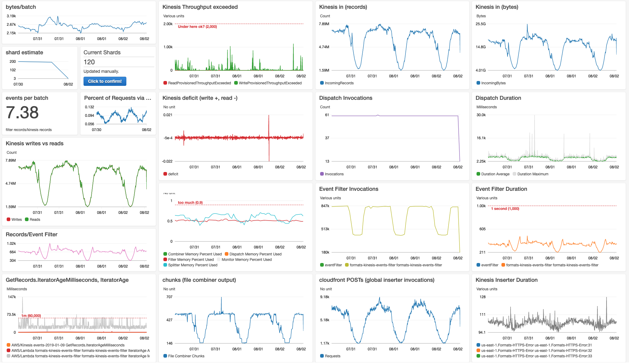Toggle 'Filter Memory Percent Used' legend
This screenshot has width=629, height=364.
click(189, 259)
